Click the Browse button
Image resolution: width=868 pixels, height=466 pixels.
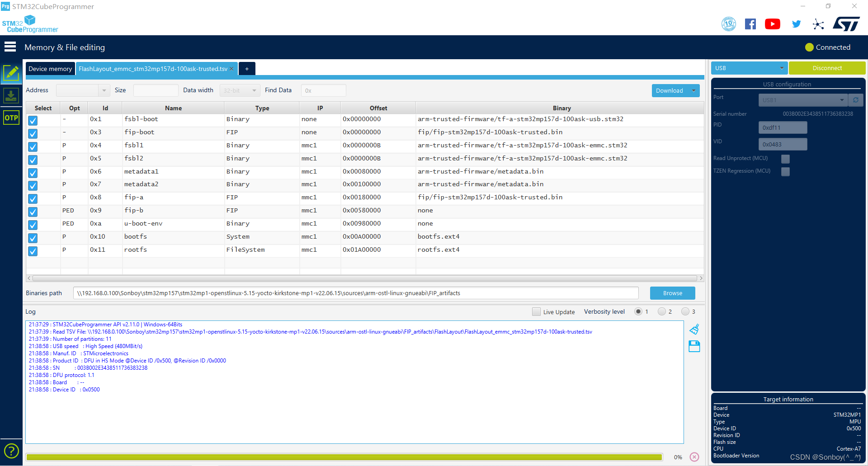[x=672, y=293]
